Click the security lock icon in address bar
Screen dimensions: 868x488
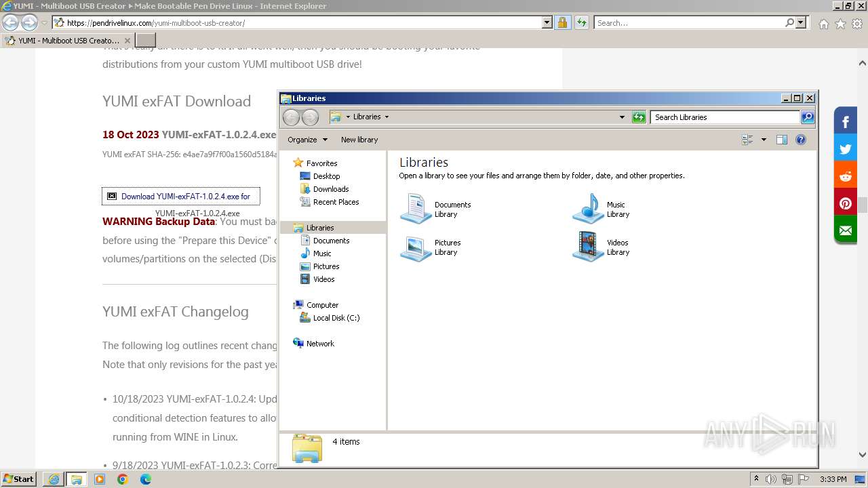pyautogui.click(x=562, y=23)
